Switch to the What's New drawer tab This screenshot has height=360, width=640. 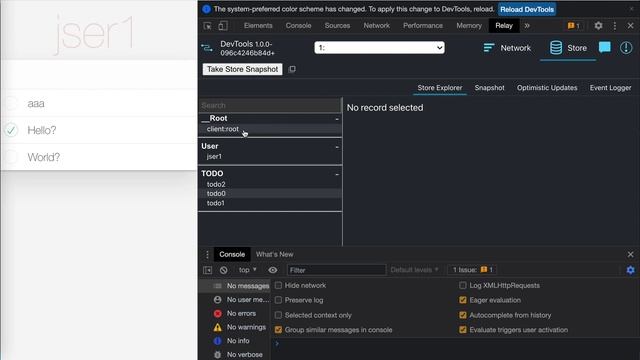coord(274,254)
